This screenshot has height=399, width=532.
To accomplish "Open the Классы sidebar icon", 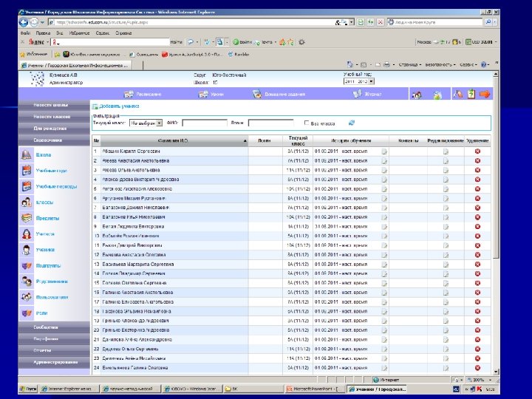I will [27, 202].
